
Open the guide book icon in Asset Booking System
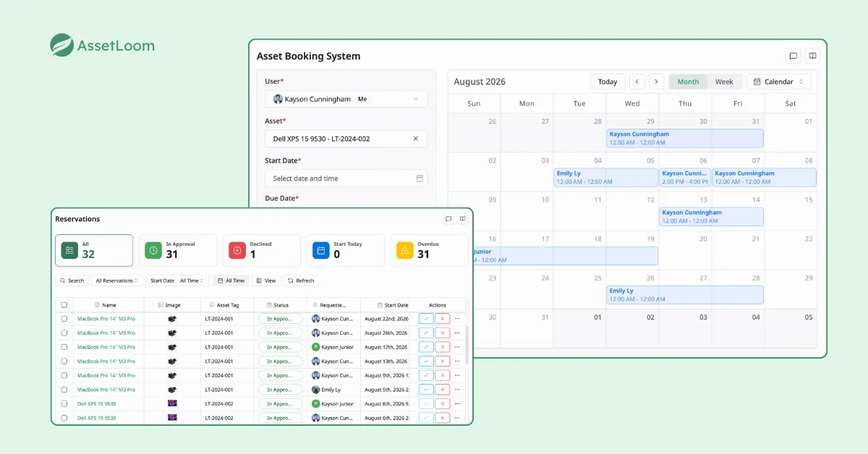813,56
